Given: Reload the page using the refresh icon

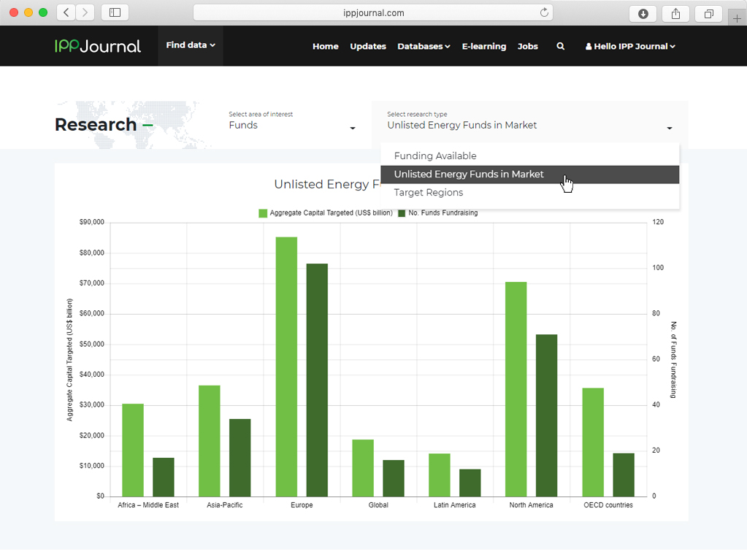Looking at the screenshot, I should (544, 12).
